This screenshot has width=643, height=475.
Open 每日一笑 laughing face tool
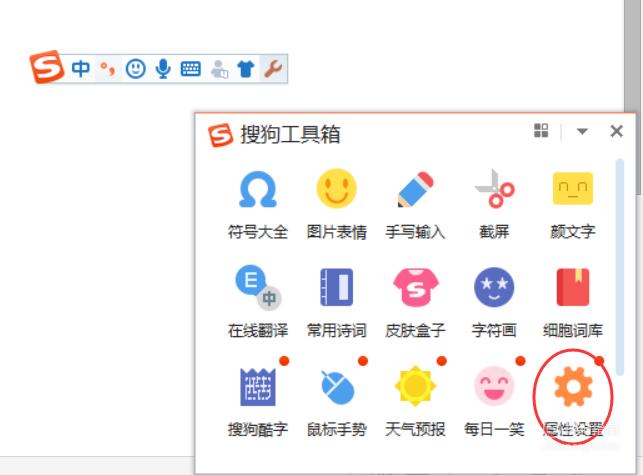pos(494,402)
